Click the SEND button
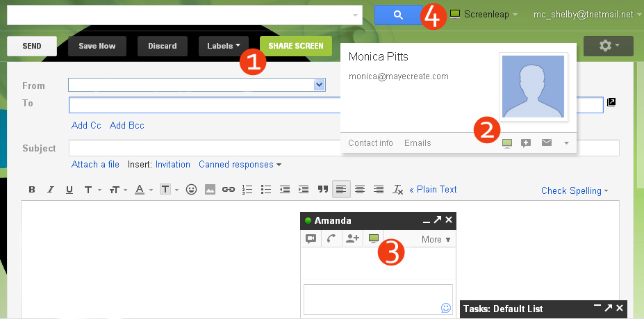The image size is (644, 319). pyautogui.click(x=32, y=46)
